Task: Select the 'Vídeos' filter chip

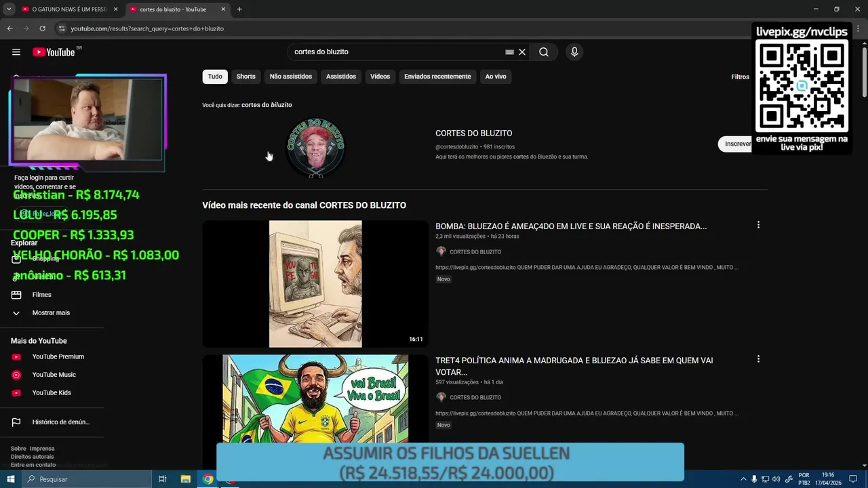Action: coord(380,77)
